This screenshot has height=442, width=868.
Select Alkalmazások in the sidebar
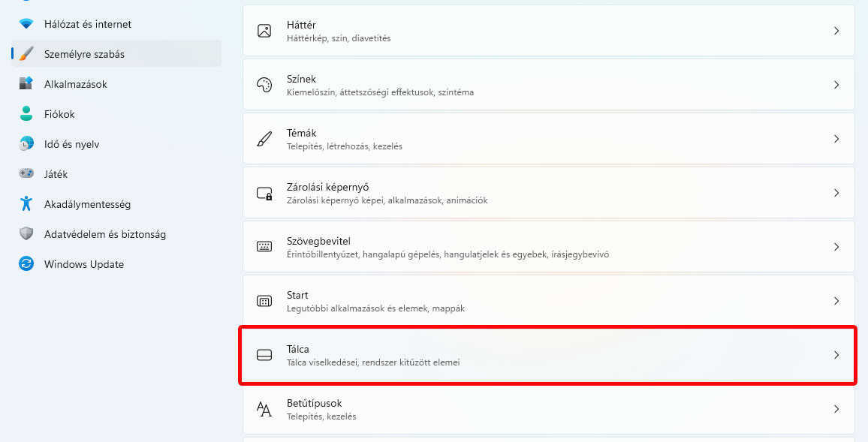pyautogui.click(x=75, y=84)
